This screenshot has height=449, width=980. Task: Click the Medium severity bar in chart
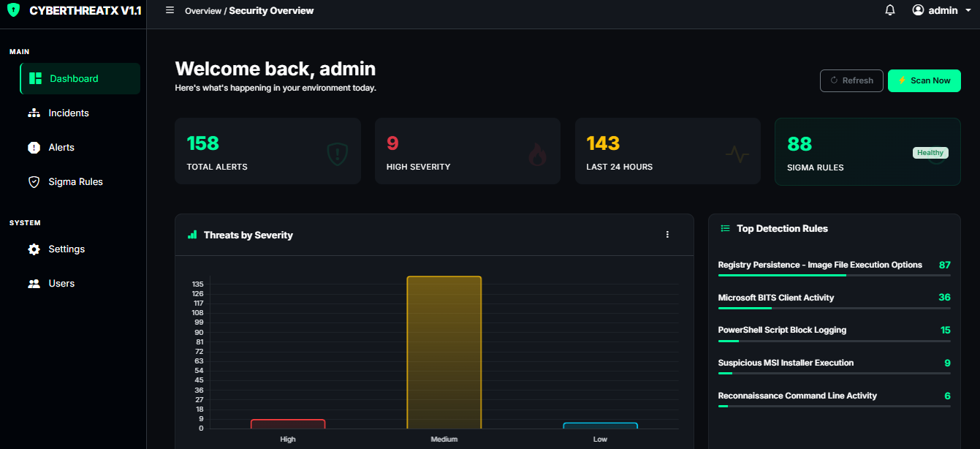click(444, 352)
